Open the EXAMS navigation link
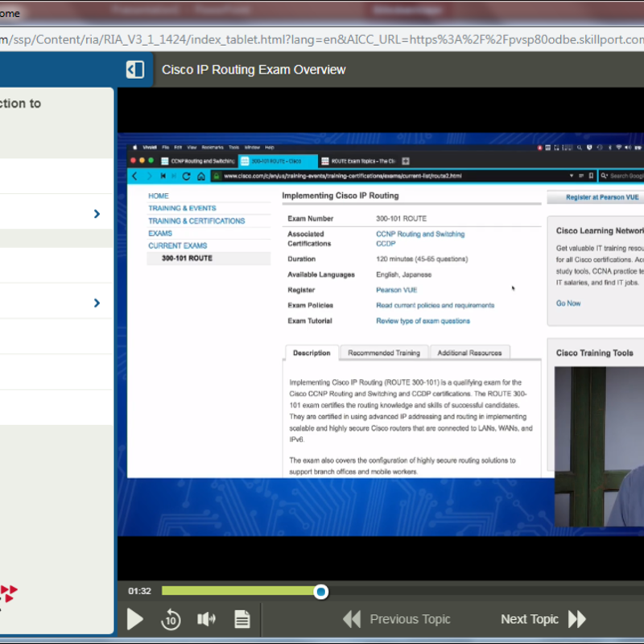 160,233
